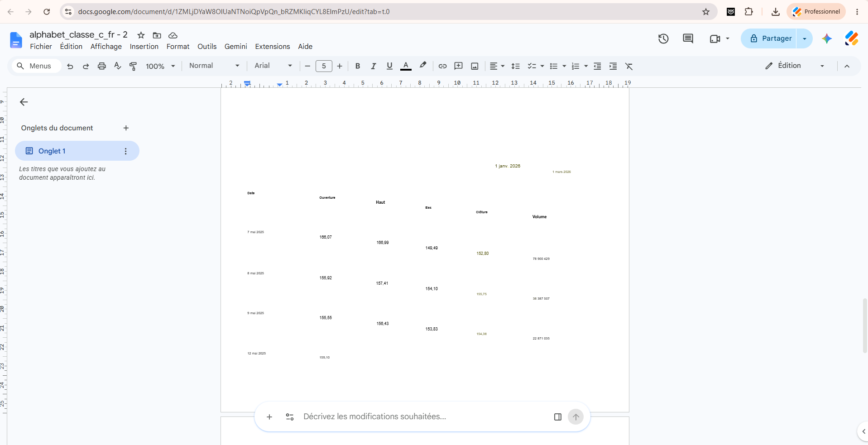Viewport: 868px width, 445px height.
Task: Search the Menus box
Action: 36,66
